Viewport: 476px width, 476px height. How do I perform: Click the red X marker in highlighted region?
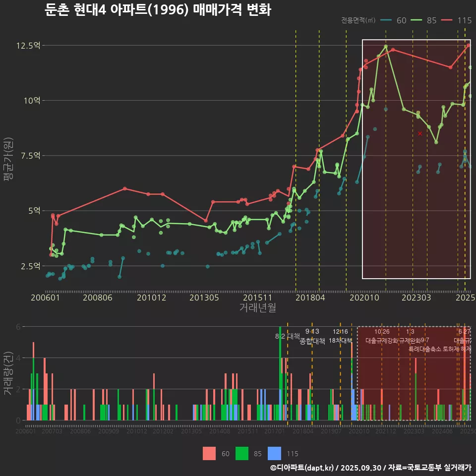coord(420,133)
